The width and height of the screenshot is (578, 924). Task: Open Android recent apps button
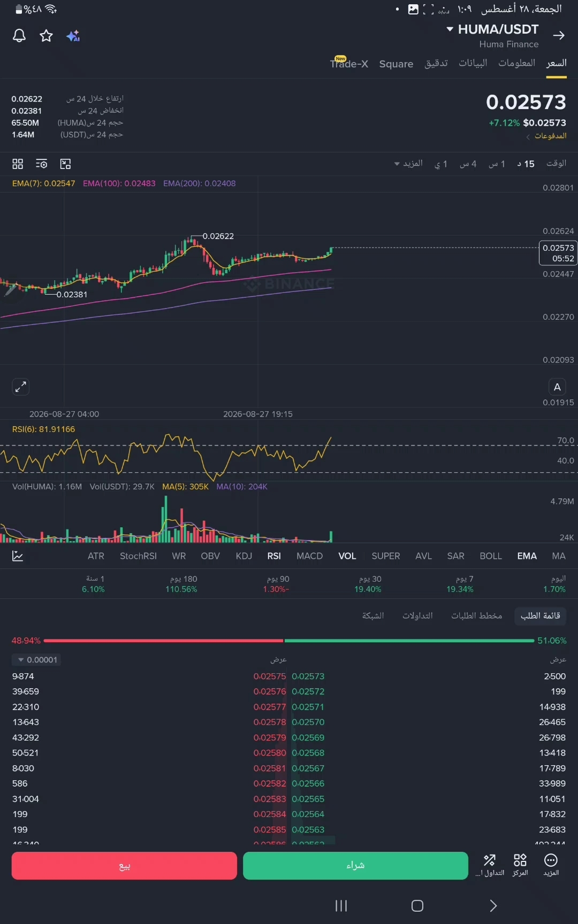(341, 906)
